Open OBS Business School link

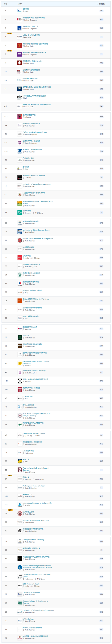point(31,584)
